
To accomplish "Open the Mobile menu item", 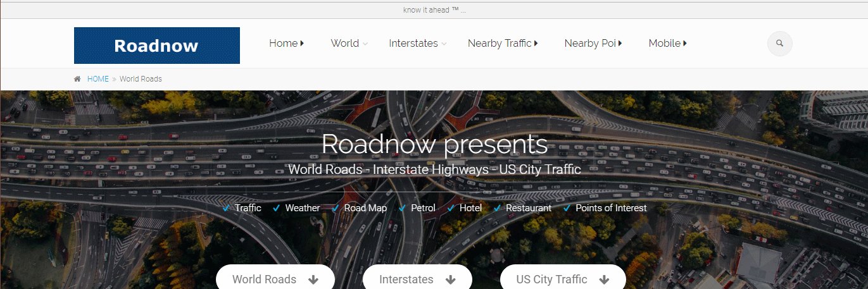I will 665,44.
